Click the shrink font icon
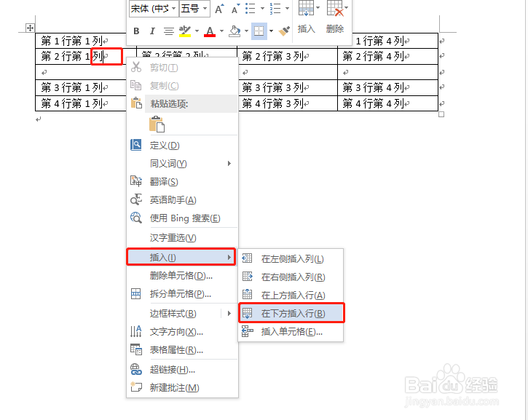Viewport: 528px width, 420px height. click(235, 9)
